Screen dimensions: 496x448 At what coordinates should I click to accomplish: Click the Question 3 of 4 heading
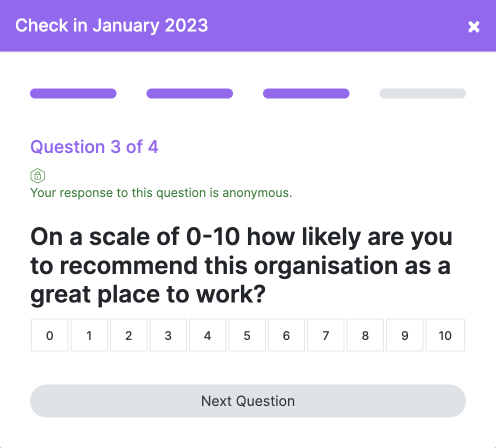(94, 147)
